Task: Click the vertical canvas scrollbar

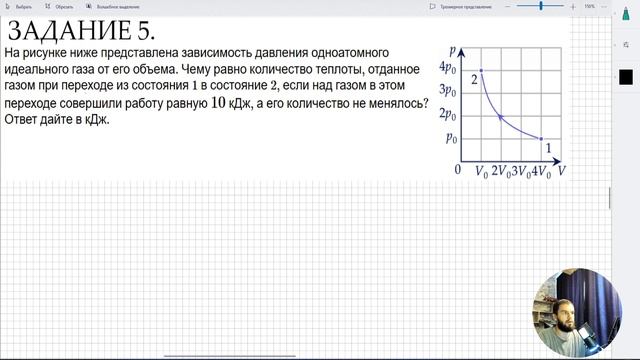Action: (x=610, y=198)
